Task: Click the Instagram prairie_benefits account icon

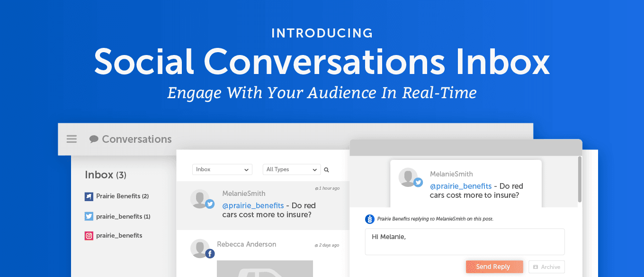Action: click(89, 236)
